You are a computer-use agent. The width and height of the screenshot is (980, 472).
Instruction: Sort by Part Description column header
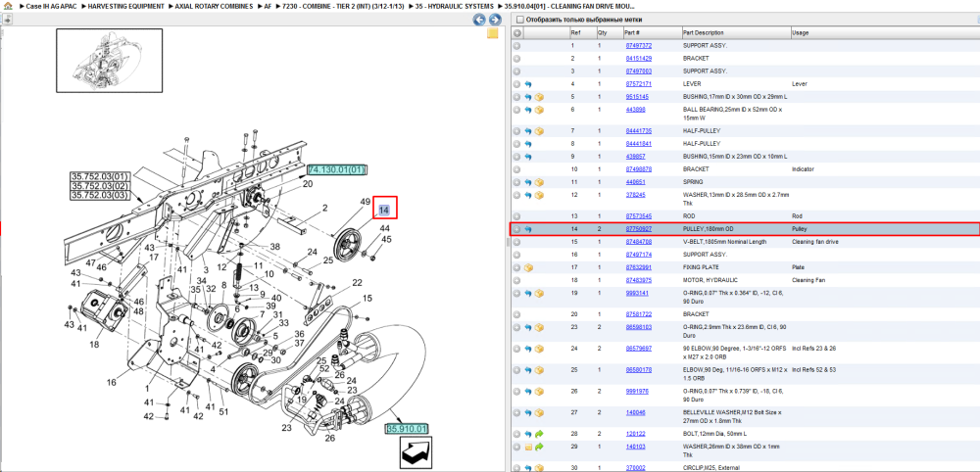coord(735,32)
